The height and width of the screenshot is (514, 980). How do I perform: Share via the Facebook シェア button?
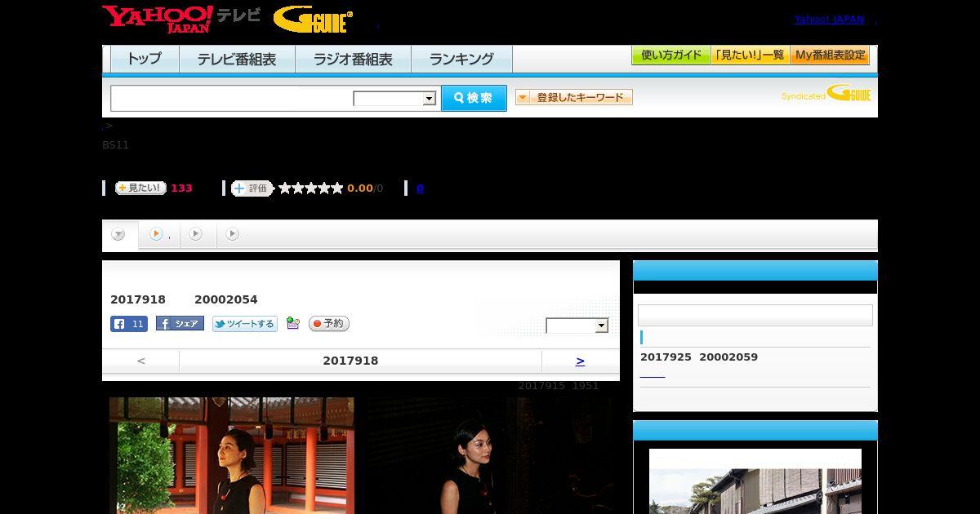(x=180, y=324)
